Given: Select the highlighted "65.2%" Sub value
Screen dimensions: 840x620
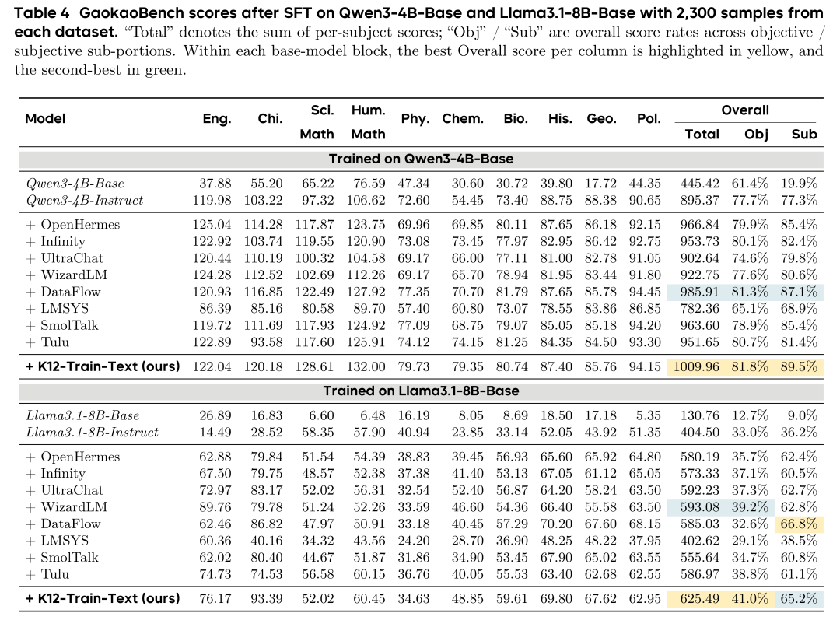Looking at the screenshot, I should pyautogui.click(x=799, y=598).
